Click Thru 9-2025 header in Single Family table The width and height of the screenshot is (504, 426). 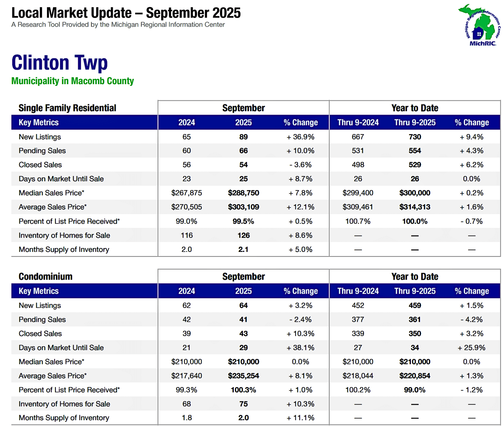[x=415, y=122]
